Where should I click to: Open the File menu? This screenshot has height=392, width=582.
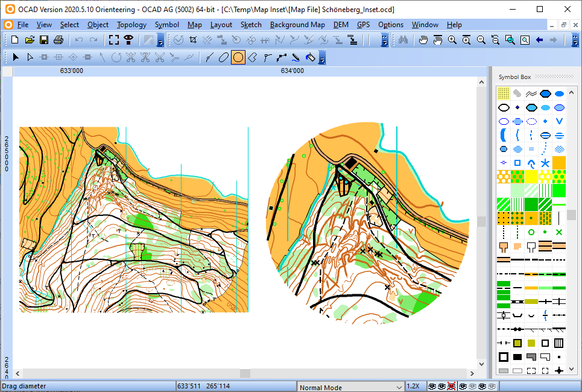pos(23,25)
